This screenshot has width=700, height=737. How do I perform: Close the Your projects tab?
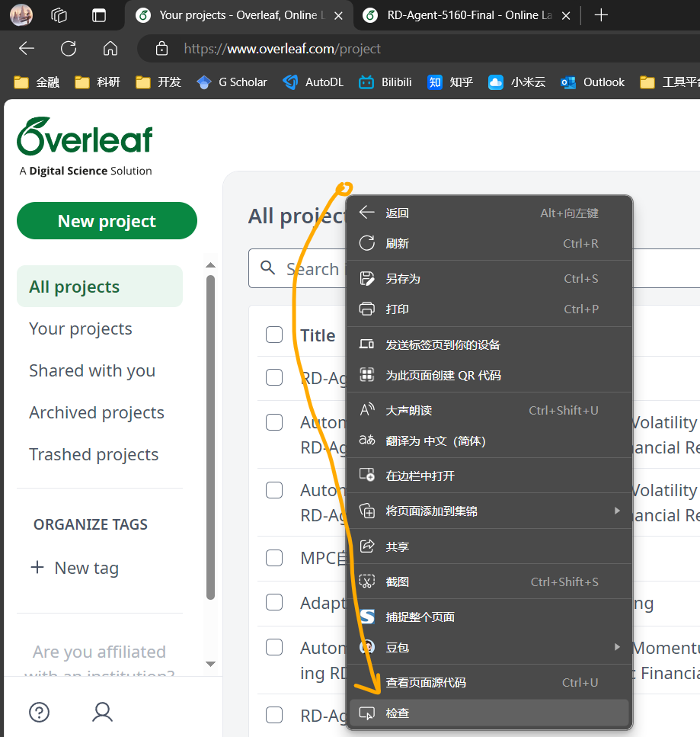pyautogui.click(x=338, y=15)
